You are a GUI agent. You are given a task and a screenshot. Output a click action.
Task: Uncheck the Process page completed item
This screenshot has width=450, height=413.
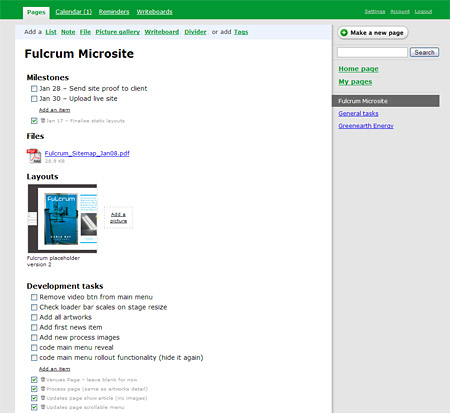pyautogui.click(x=34, y=389)
